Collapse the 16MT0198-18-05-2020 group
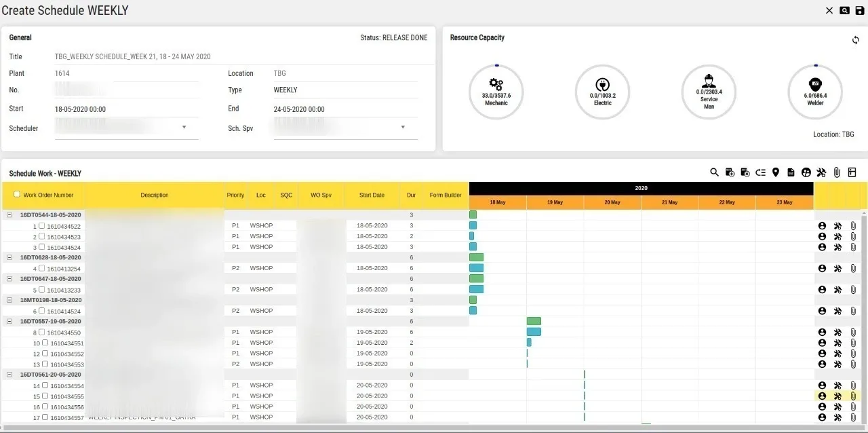The width and height of the screenshot is (868, 433). click(x=9, y=300)
